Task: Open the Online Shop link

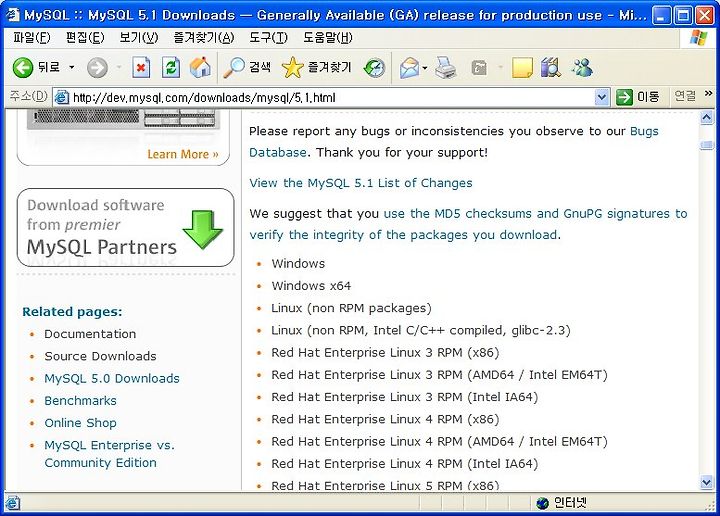Action: [x=80, y=423]
